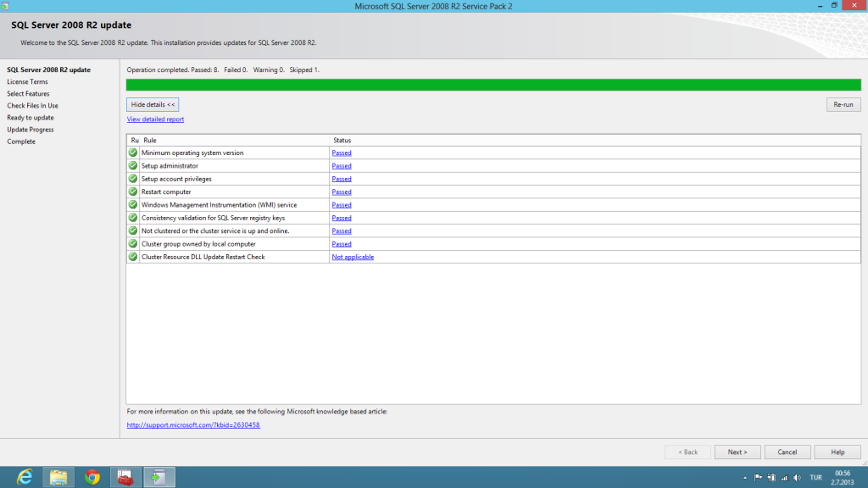
Task: Open Help for the setup wizard
Action: click(837, 452)
